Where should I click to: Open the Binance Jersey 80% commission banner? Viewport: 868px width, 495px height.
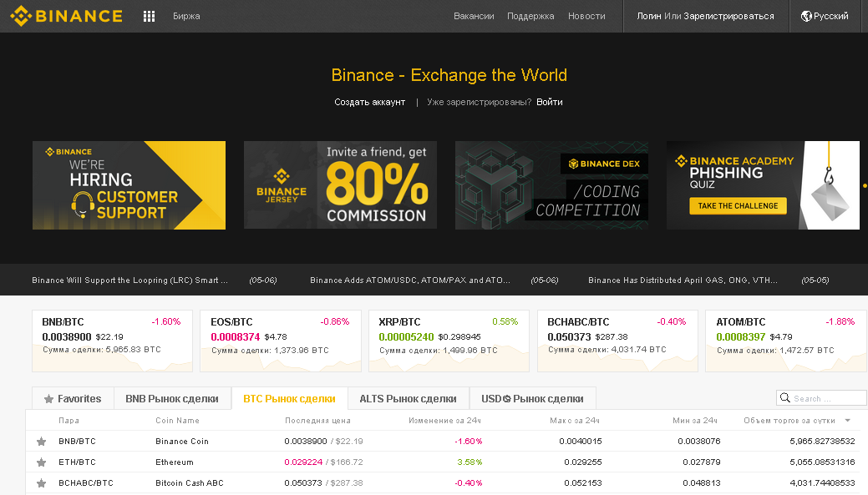(x=341, y=184)
